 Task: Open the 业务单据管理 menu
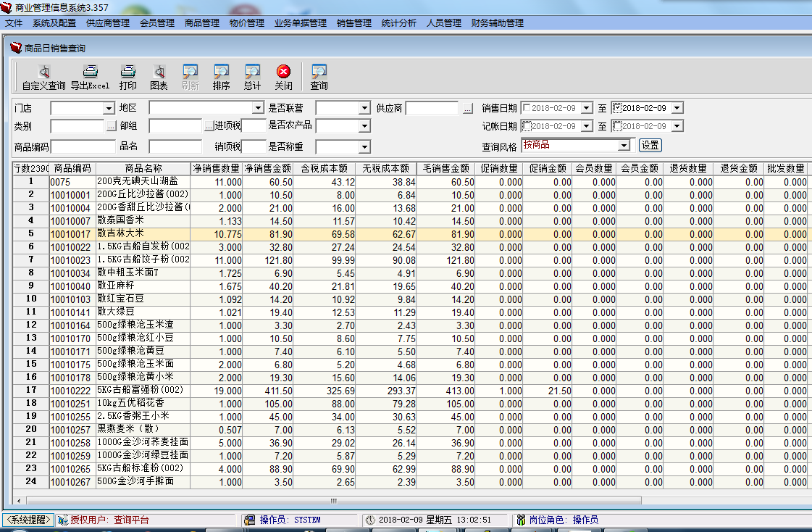(301, 22)
